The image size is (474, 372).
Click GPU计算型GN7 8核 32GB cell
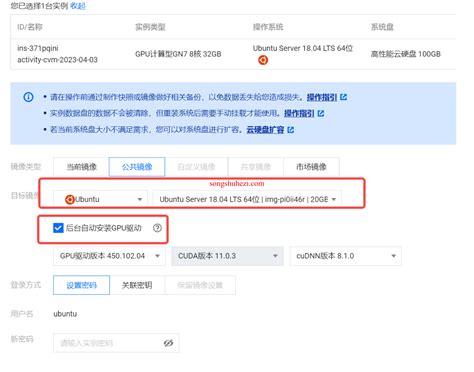tap(178, 54)
